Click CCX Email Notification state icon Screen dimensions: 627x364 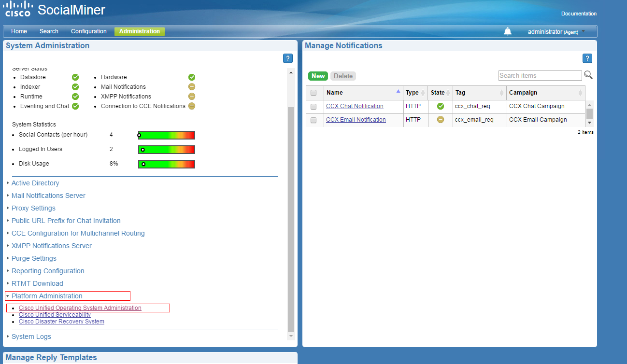(x=440, y=120)
